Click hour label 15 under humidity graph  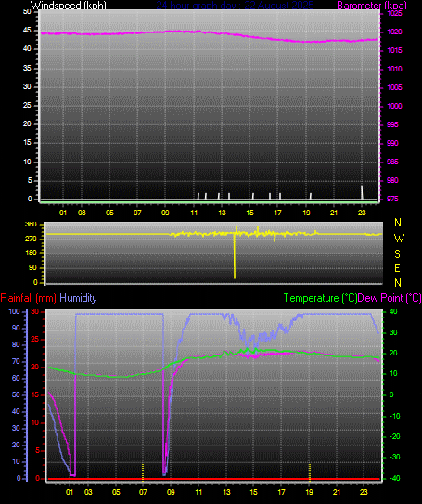(254, 492)
